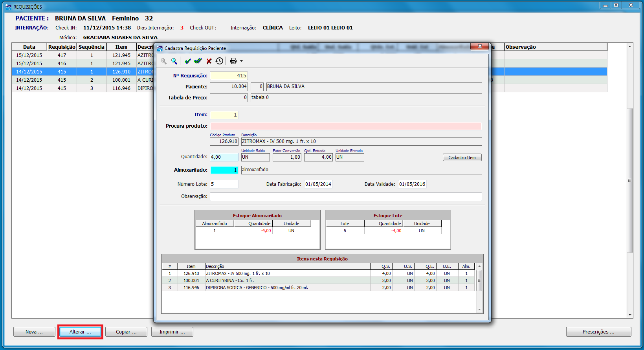Close the Cadastra Requisição Paciente dialog
Viewport: 644px width, 350px height.
click(479, 46)
